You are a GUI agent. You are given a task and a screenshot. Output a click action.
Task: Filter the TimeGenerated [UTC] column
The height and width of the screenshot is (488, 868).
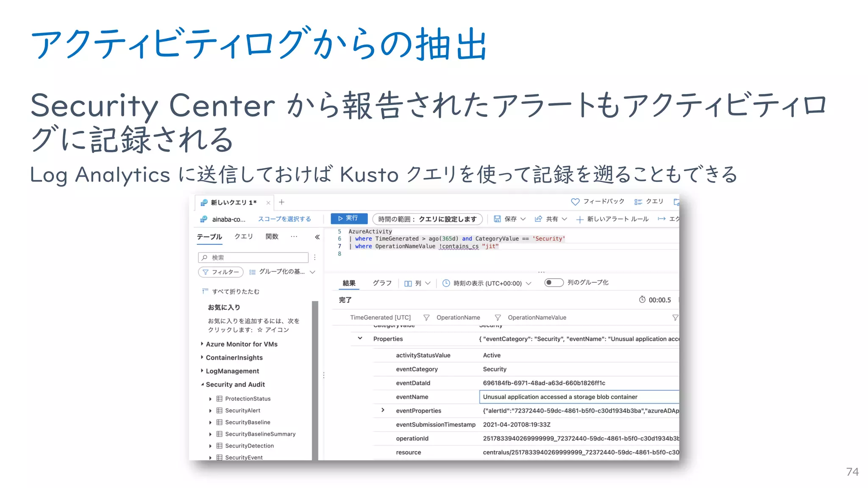(426, 318)
